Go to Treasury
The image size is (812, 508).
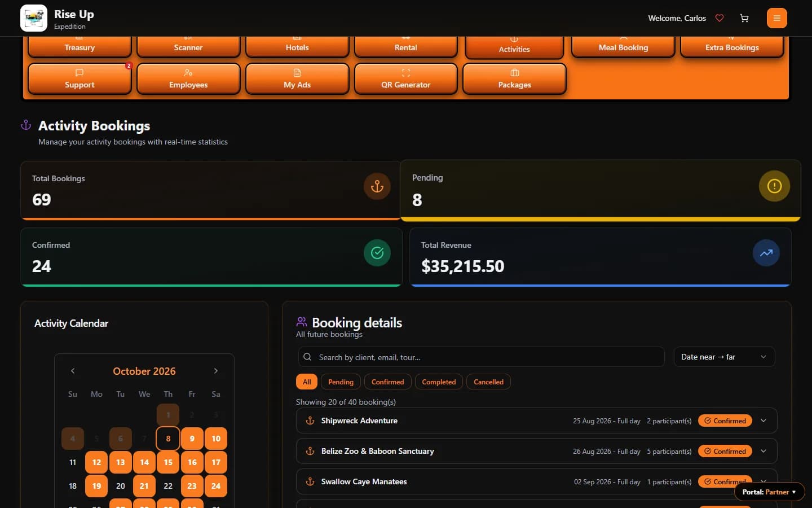[80, 47]
